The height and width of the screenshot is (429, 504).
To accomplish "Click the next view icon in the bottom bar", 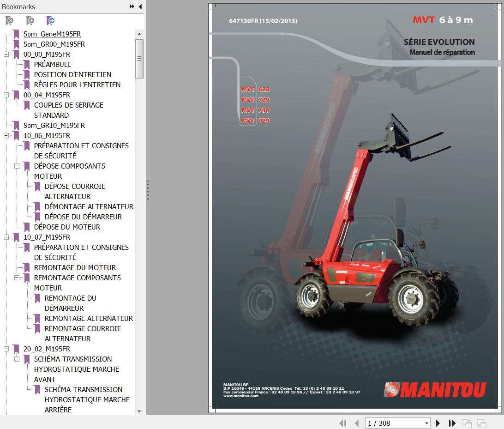I will click(481, 423).
